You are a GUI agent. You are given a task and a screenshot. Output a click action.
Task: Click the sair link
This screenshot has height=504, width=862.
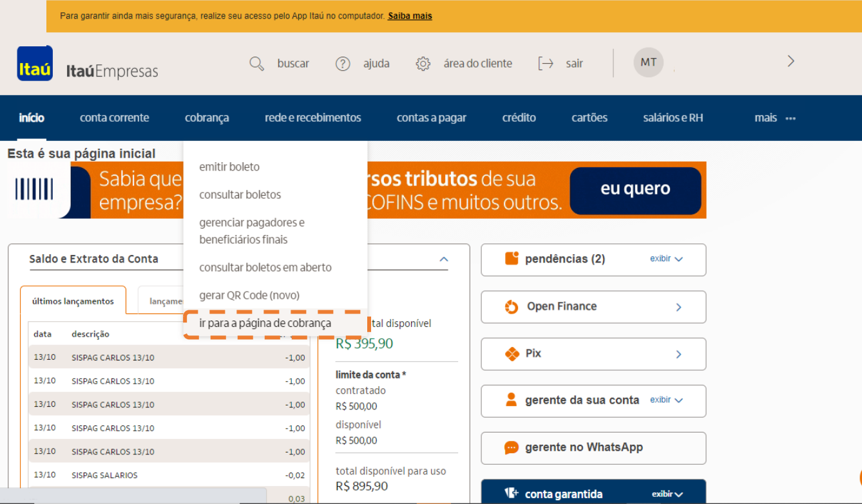[x=575, y=64]
